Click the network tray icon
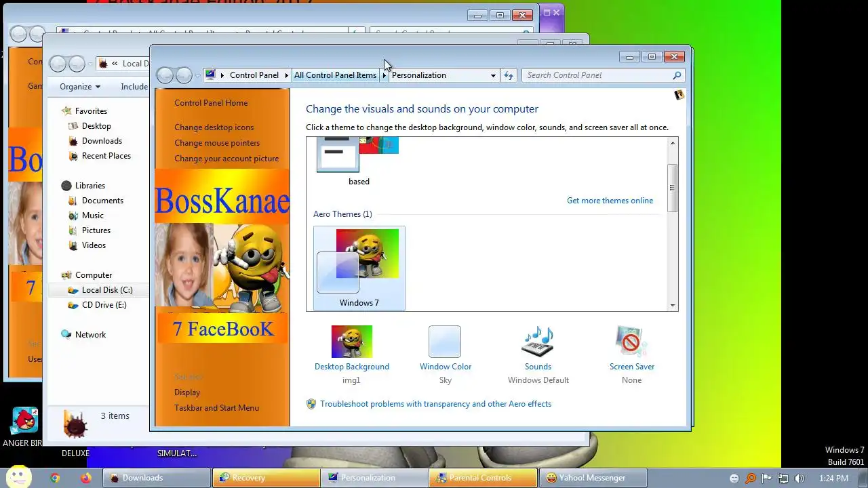This screenshot has width=868, height=488. 783,478
